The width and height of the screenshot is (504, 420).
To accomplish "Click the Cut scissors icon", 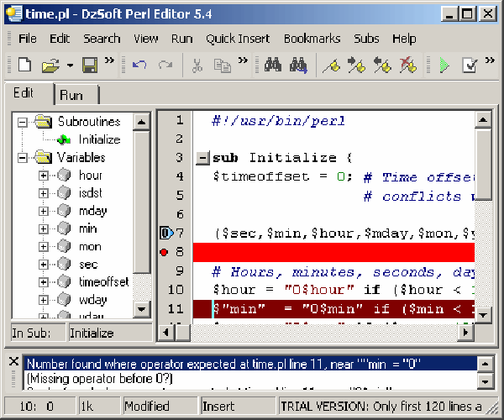I will coord(197,65).
